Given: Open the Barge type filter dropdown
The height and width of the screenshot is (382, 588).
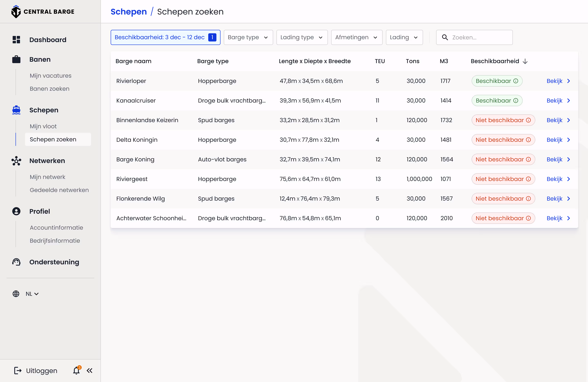Looking at the screenshot, I should [x=248, y=37].
